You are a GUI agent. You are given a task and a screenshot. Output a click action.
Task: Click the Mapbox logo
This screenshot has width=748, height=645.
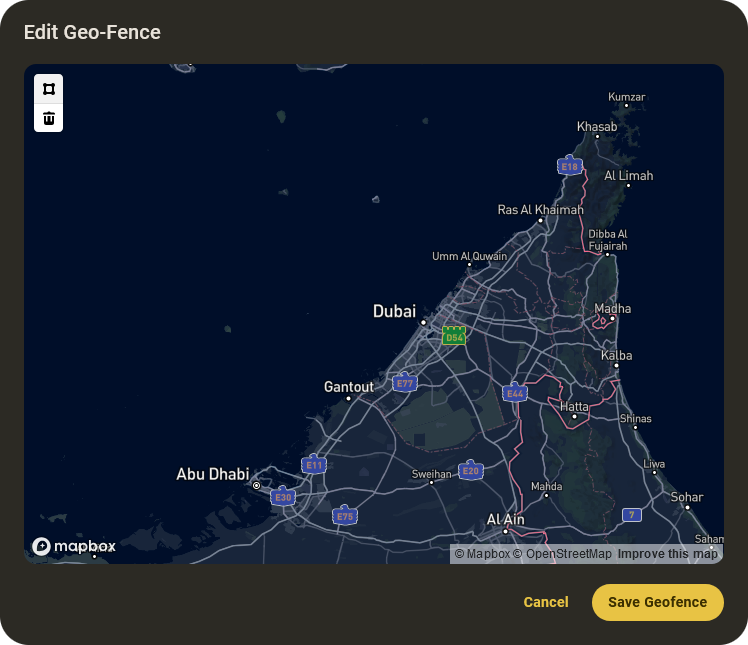coord(74,546)
